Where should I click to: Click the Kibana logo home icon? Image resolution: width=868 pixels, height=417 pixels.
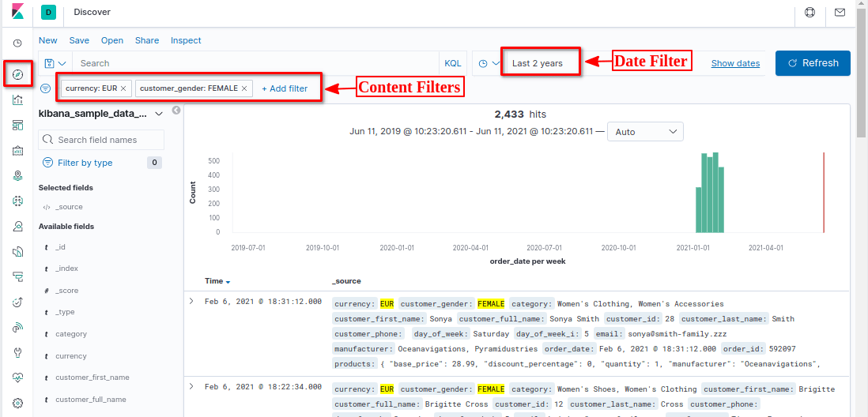[17, 12]
